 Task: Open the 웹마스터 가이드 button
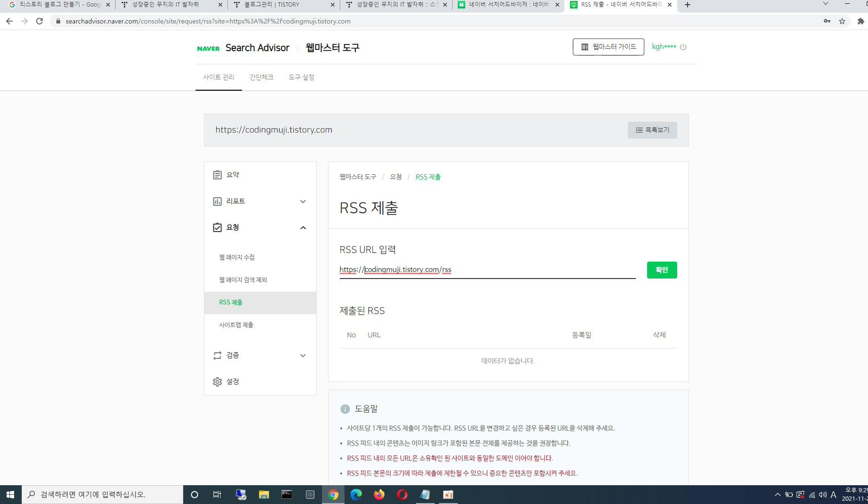(x=608, y=47)
